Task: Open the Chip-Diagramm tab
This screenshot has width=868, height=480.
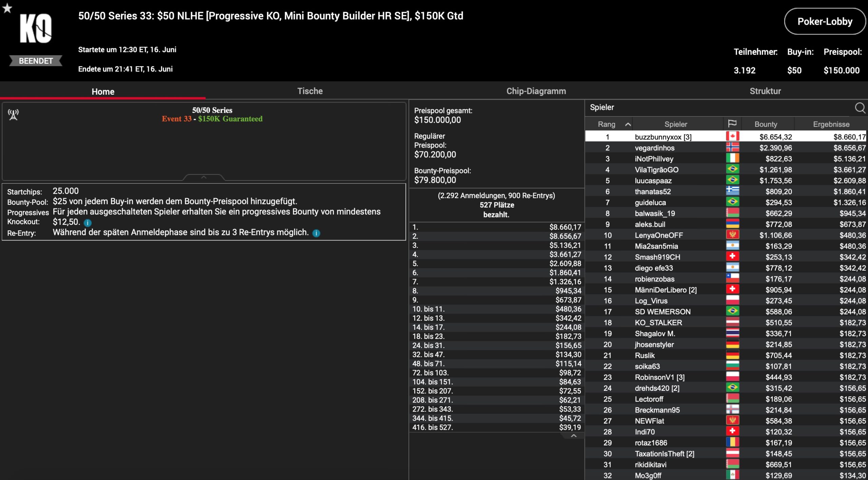Action: coord(536,91)
